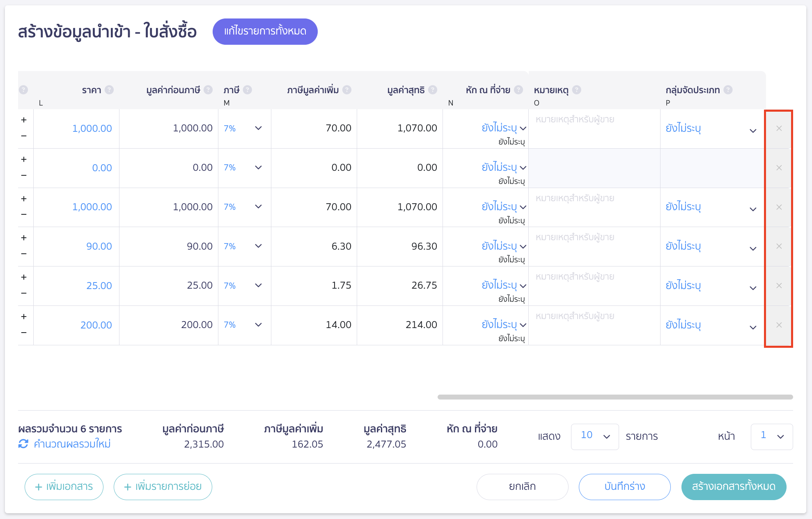Remove the 200.00 row with its X icon
This screenshot has width=812, height=519.
click(x=778, y=325)
